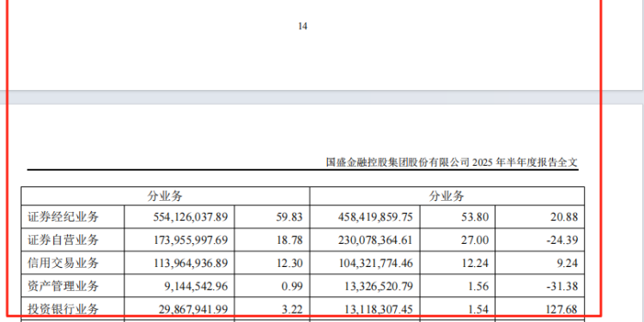
Task: Click the value 230,078,364.61
Action: coord(376,240)
